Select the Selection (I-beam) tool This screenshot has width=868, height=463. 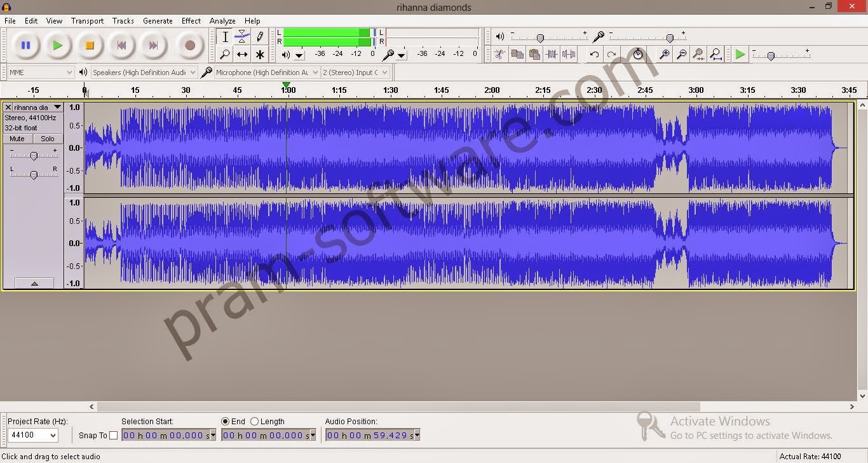224,37
